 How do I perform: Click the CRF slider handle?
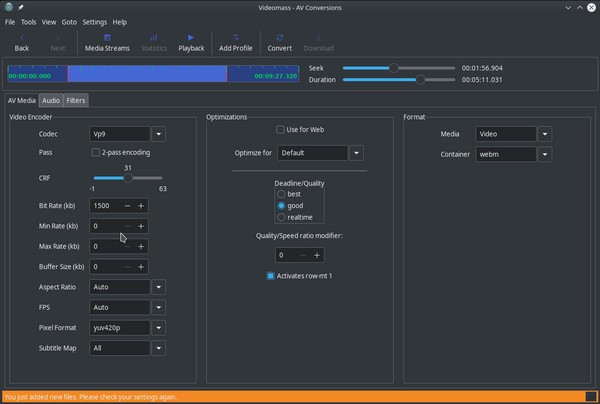[x=128, y=178]
